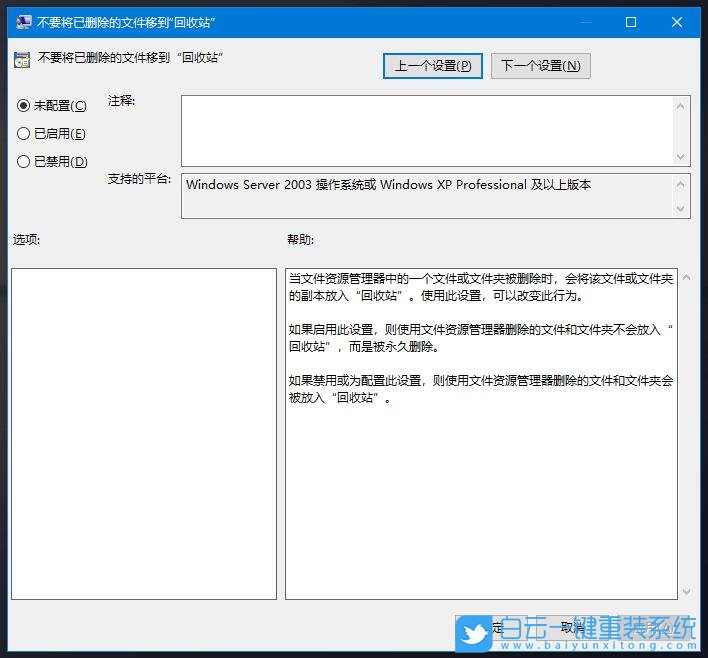Click the 选项 options pane area
Viewport: 708px width, 658px height.
(x=144, y=434)
